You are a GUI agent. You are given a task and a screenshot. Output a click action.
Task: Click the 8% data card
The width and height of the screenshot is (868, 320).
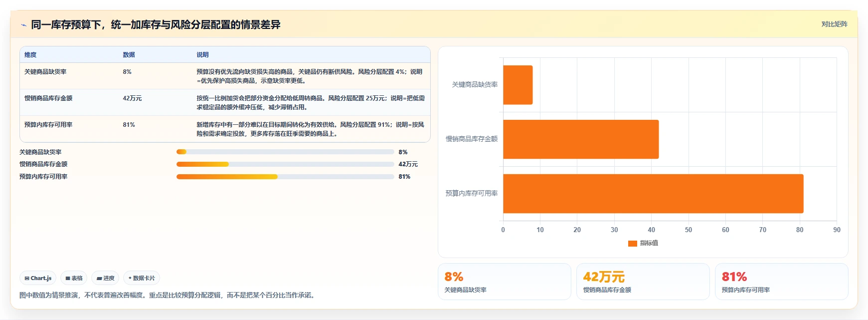click(x=505, y=282)
